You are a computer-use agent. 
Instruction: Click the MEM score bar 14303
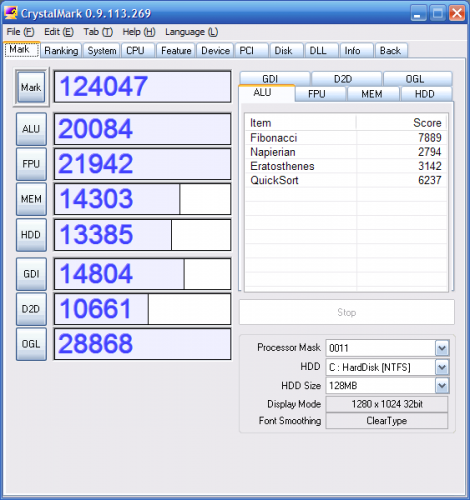(142, 199)
